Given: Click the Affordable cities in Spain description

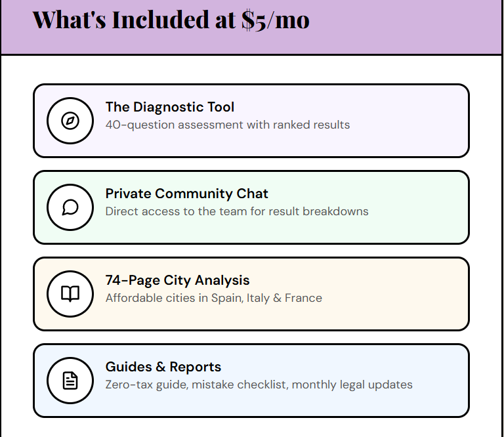Looking at the screenshot, I should [213, 298].
